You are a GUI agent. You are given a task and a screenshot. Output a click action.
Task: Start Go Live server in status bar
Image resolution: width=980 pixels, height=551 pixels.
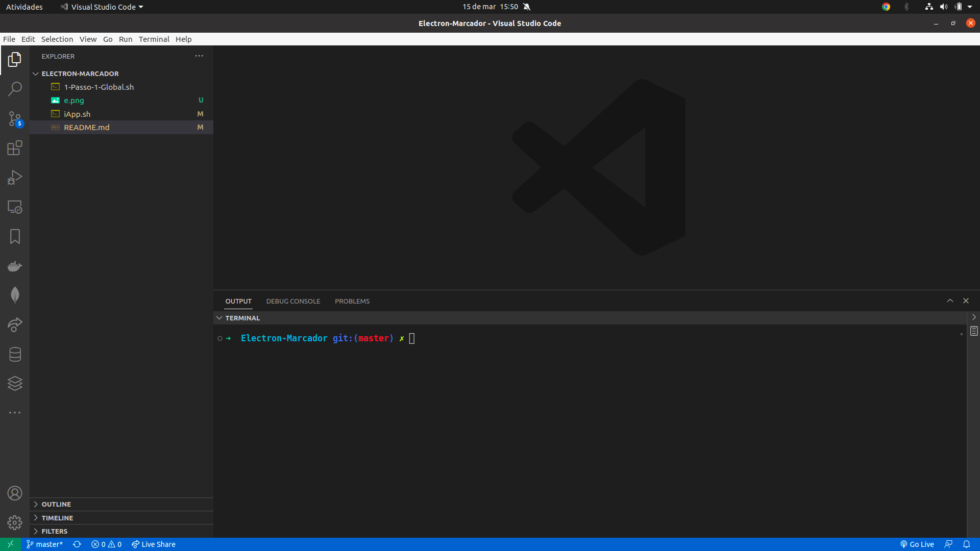pos(917,544)
